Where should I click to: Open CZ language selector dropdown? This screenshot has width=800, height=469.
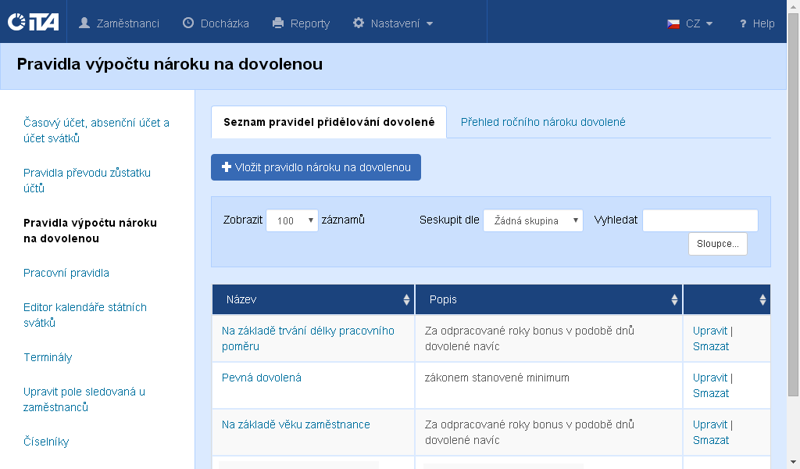pyautogui.click(x=689, y=22)
